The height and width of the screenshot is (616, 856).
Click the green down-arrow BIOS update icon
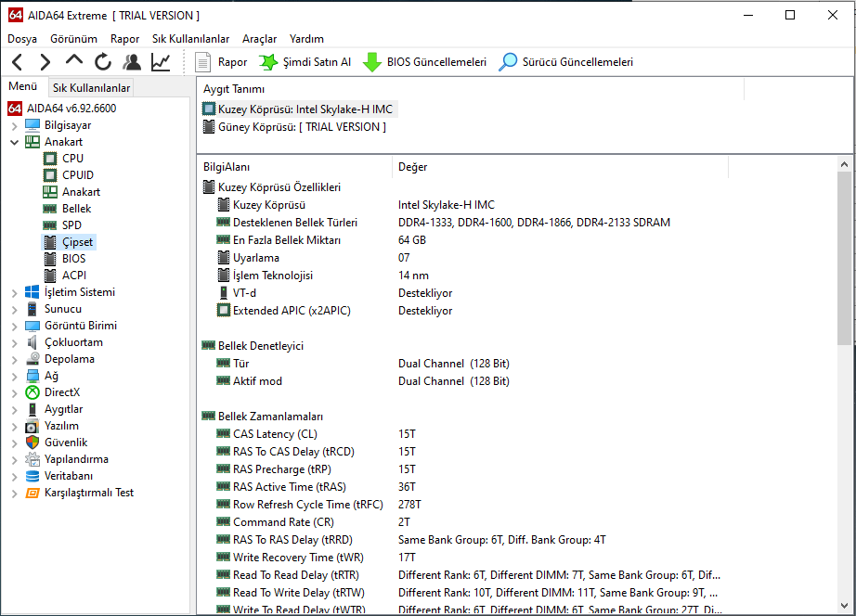(371, 62)
